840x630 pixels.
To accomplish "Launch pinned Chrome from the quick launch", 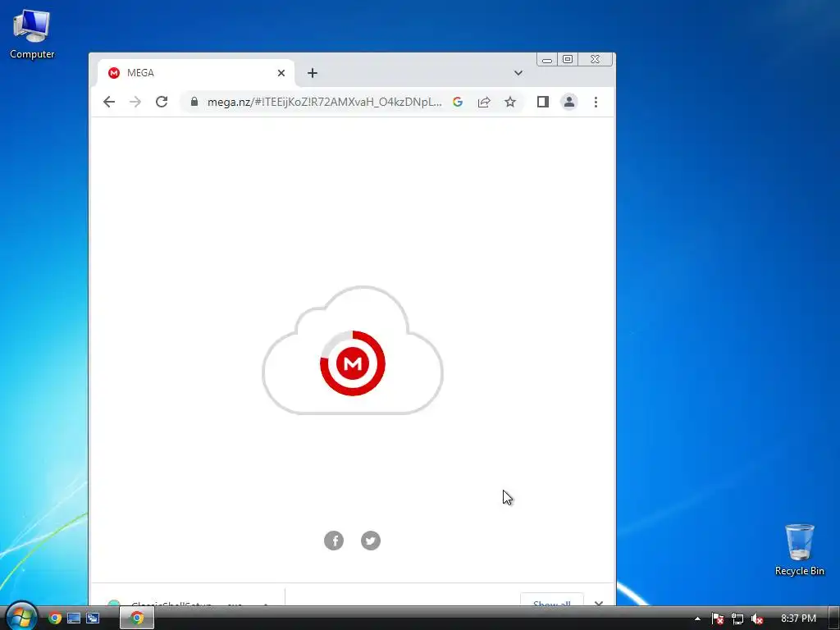I will pos(55,619).
